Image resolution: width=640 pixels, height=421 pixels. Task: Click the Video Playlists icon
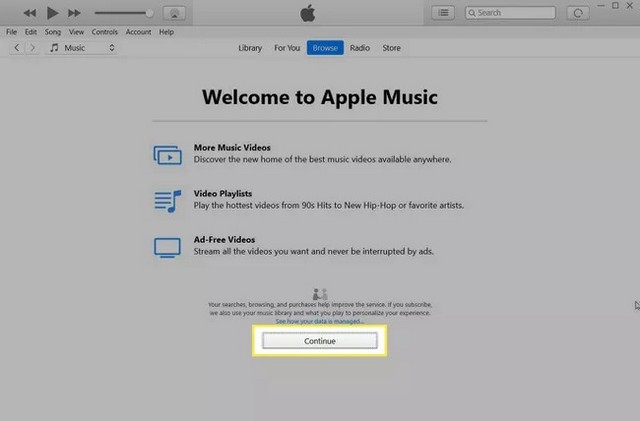pos(166,200)
